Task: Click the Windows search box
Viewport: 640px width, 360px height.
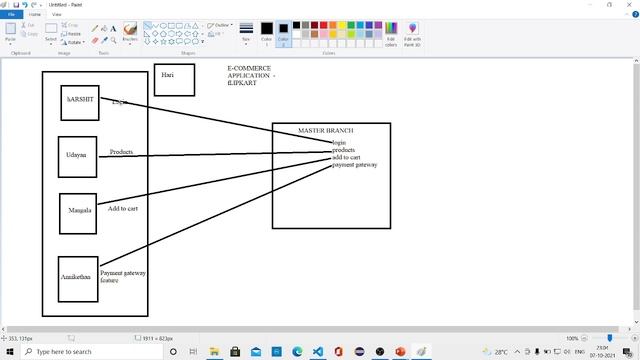Action: pyautogui.click(x=91, y=351)
